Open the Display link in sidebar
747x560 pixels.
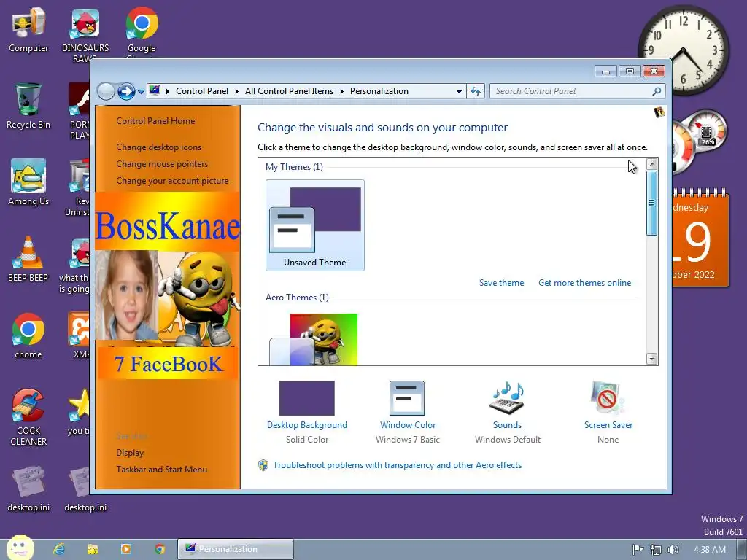click(130, 453)
